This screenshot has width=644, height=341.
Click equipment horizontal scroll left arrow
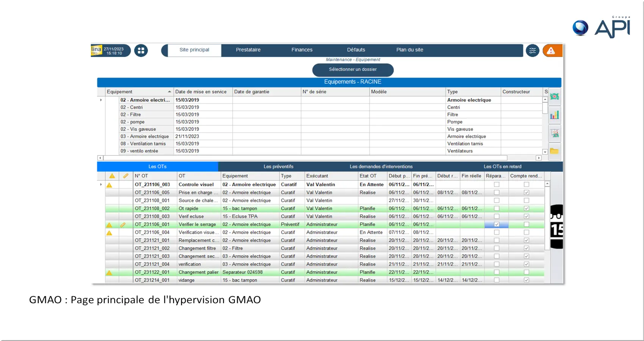pyautogui.click(x=100, y=158)
